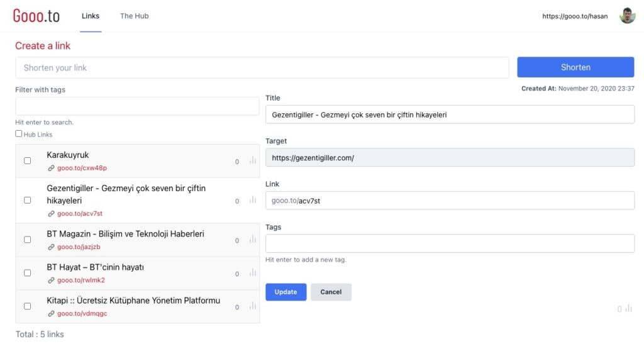This screenshot has height=349, width=644.
Task: Click the Tags input field
Action: coord(450,243)
